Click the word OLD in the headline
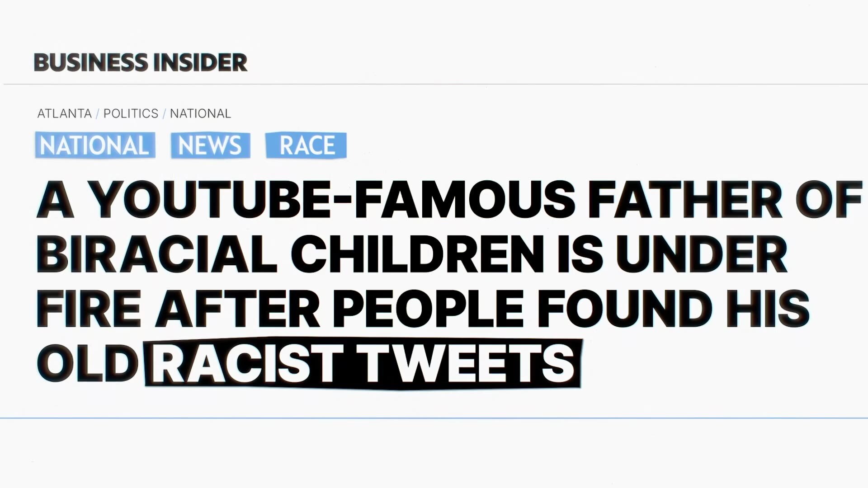868x488 pixels. pos(87,363)
